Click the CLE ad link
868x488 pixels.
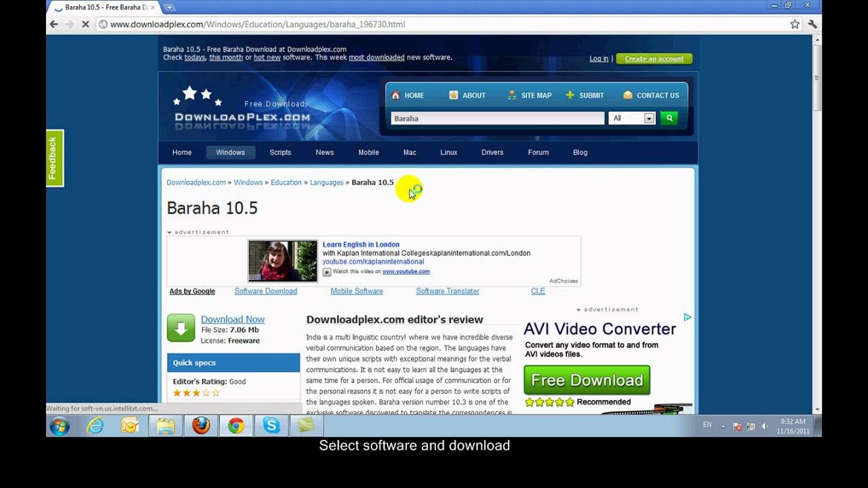click(x=538, y=291)
